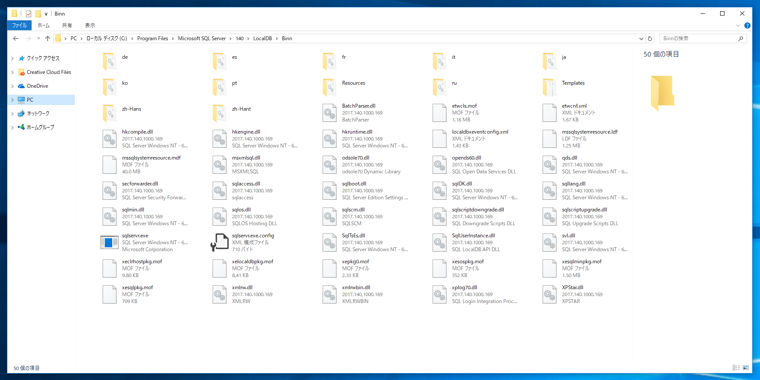Open the recent locations dropdown
Image resolution: width=760 pixels, height=380 pixels.
pyautogui.click(x=38, y=38)
